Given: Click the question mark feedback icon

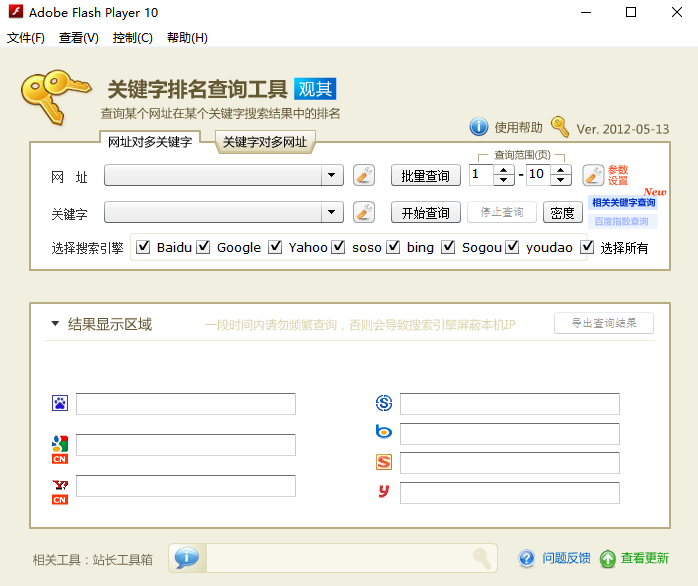Looking at the screenshot, I should click(527, 558).
